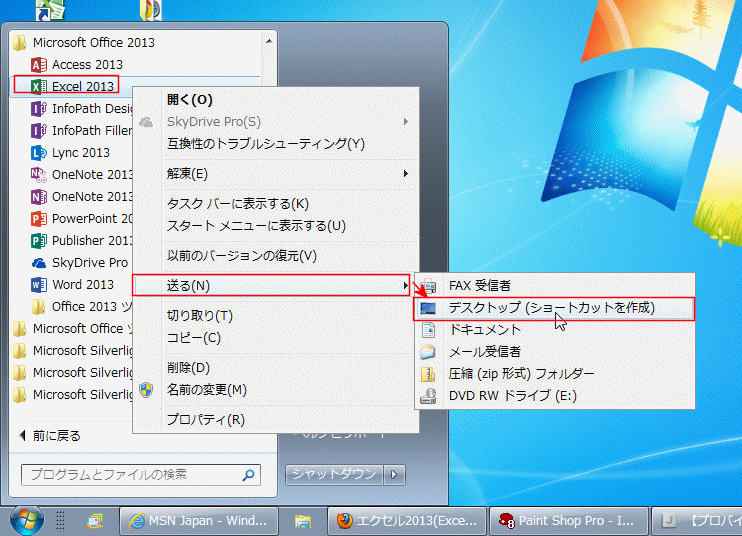Choose DVD RW ドライブ (E:)
Image resolution: width=742 pixels, height=536 pixels.
click(554, 395)
